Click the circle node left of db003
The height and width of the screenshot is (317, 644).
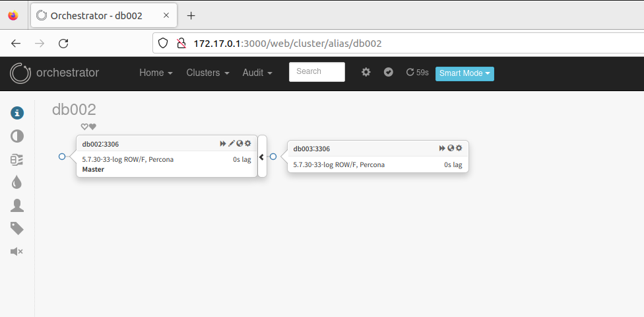tap(273, 157)
